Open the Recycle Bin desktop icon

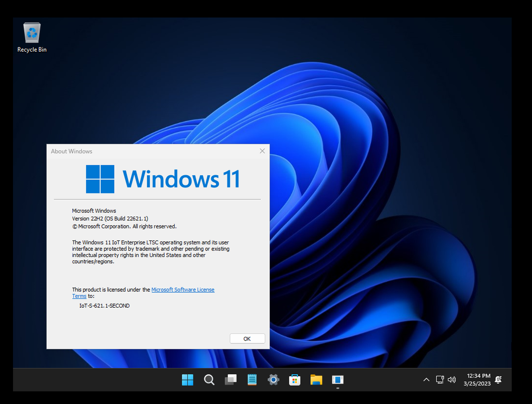[x=32, y=38]
